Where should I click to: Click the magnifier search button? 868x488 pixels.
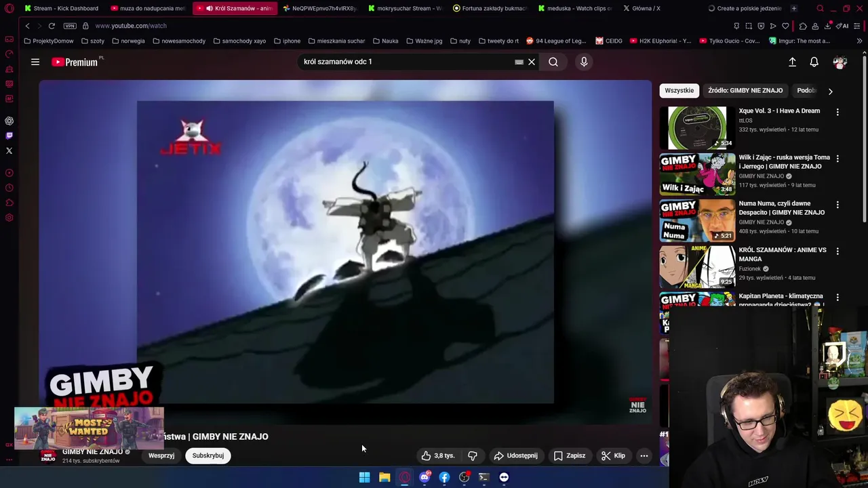[x=553, y=62]
